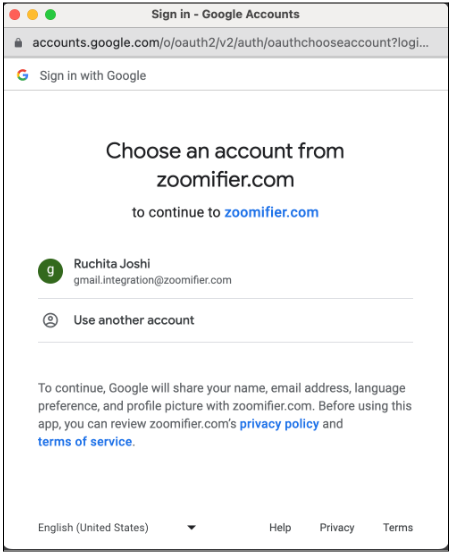The image size is (449, 552).
Task: Click the Privacy footer link
Action: 337,527
